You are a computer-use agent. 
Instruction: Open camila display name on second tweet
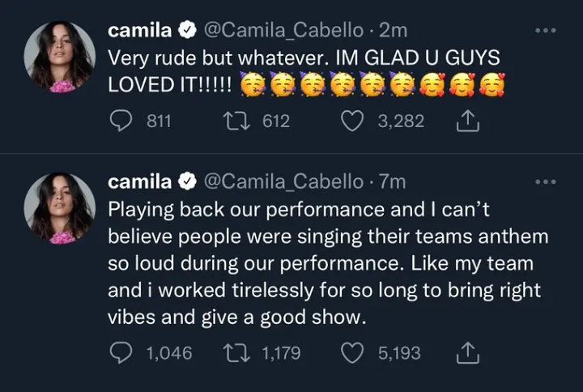click(140, 182)
